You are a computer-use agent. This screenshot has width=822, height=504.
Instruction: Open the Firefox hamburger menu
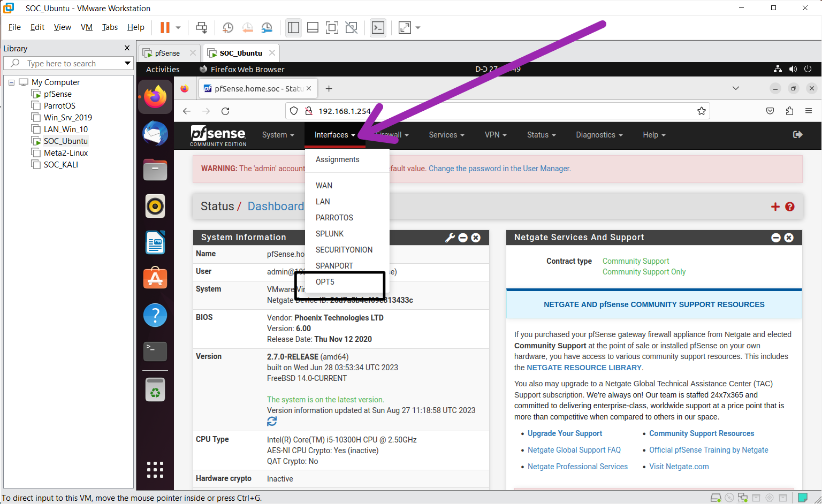point(809,111)
